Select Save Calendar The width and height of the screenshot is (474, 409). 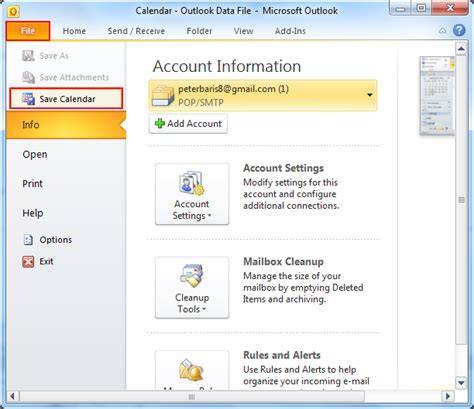[66, 99]
